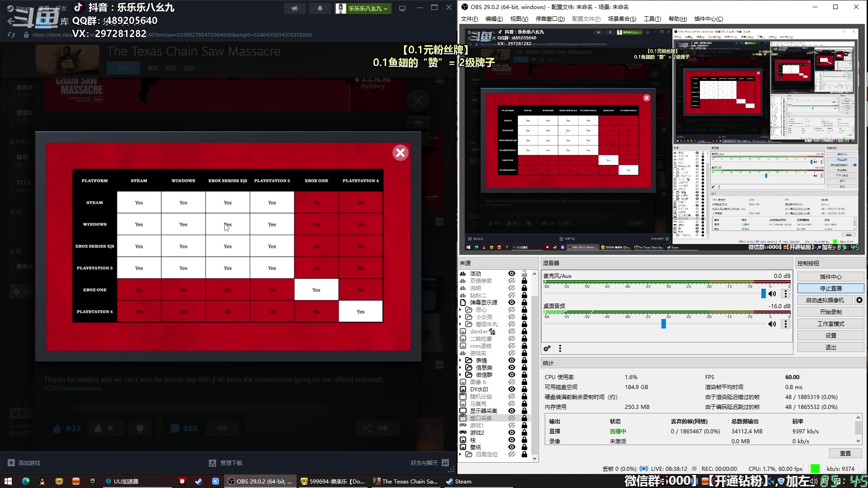Open OBS 停靠窗口(D) menu
The height and width of the screenshot is (488, 868).
click(550, 19)
